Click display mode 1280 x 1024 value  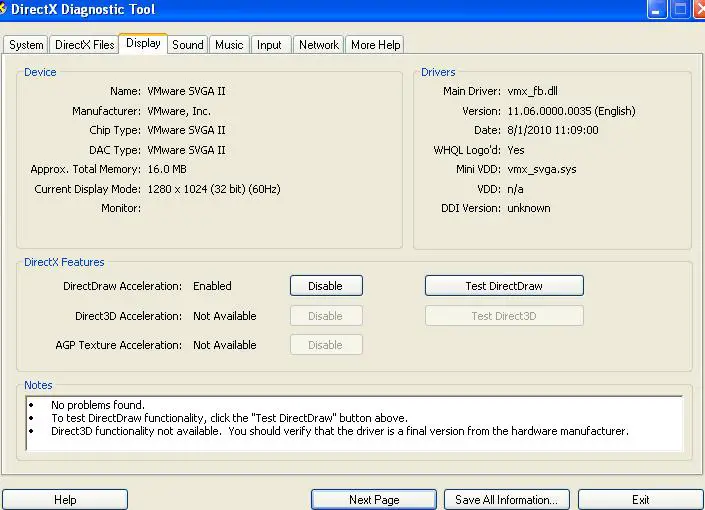coord(214,189)
